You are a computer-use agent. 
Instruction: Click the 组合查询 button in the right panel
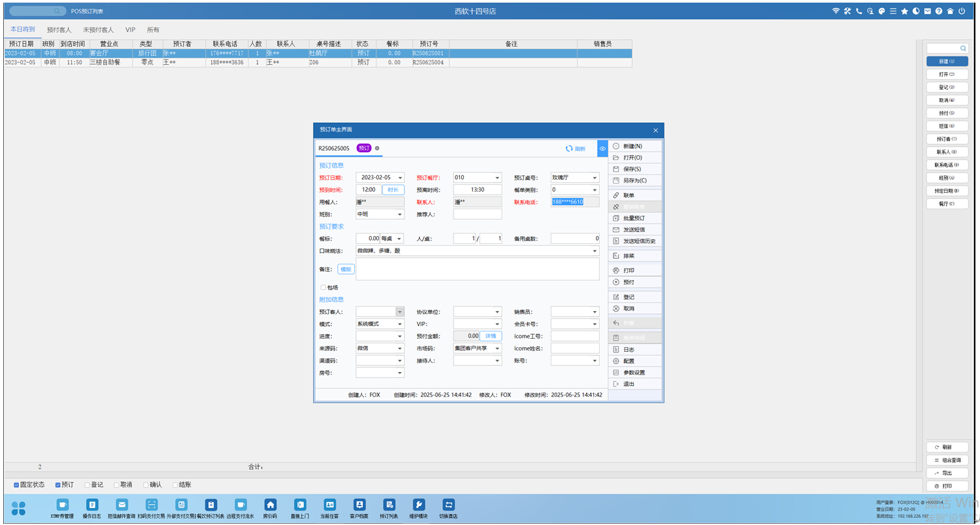pyautogui.click(x=947, y=460)
